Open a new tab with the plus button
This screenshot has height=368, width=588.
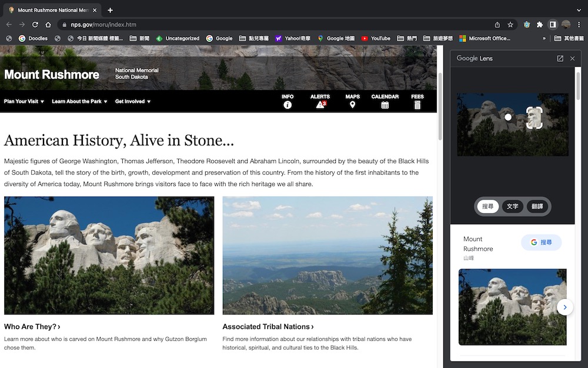110,10
